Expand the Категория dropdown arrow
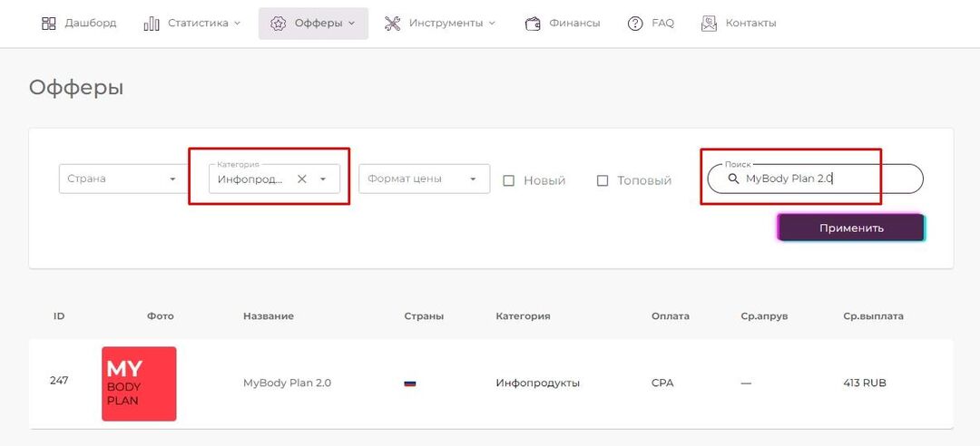The image size is (980, 446). pos(323,179)
